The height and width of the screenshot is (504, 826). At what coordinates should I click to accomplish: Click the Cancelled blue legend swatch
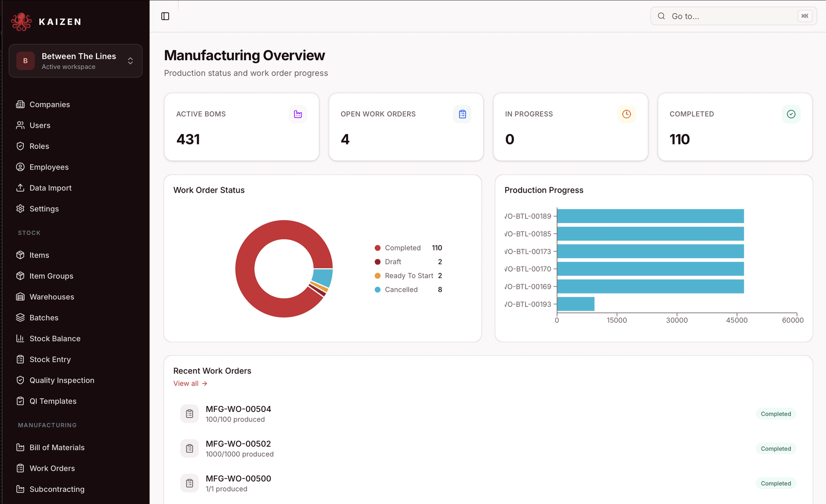click(x=378, y=290)
